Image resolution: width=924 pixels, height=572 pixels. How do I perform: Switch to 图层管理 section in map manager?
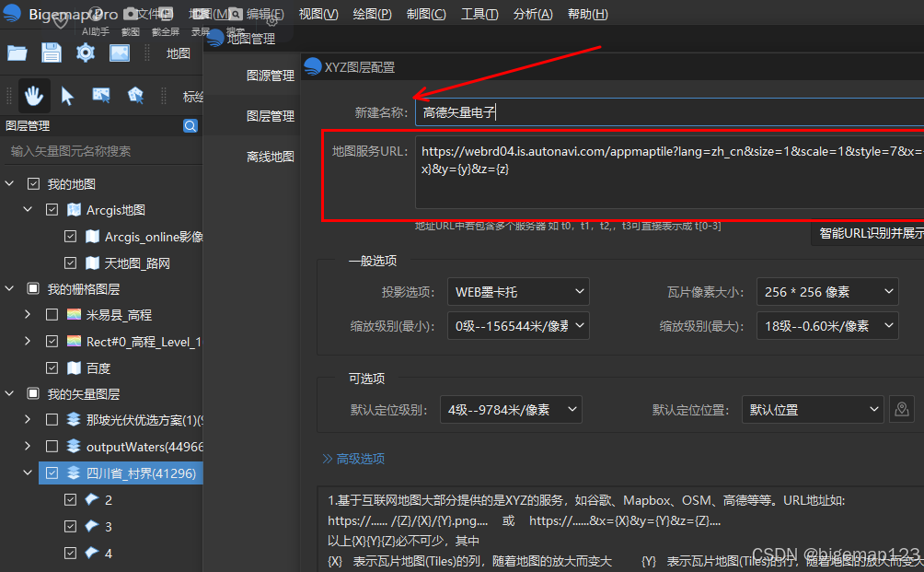tap(270, 116)
